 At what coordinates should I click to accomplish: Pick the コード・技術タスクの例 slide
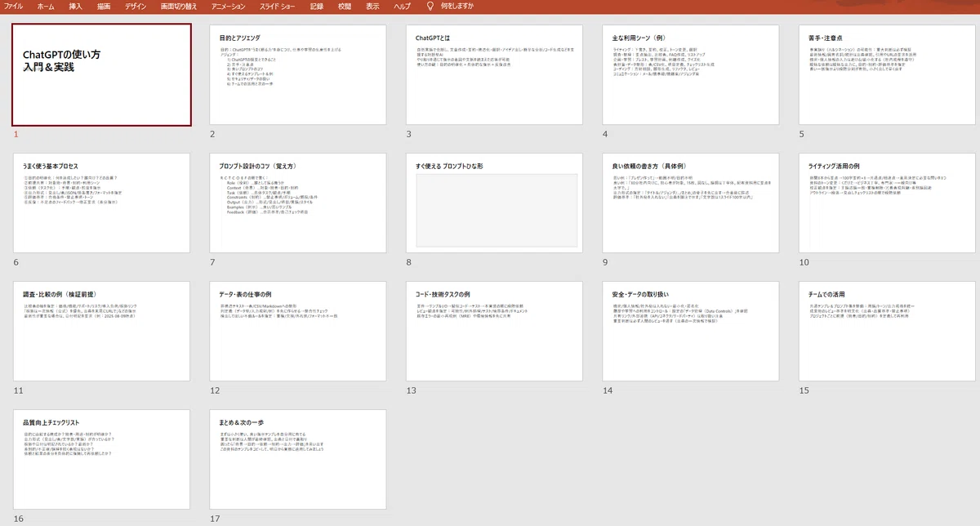coord(495,331)
